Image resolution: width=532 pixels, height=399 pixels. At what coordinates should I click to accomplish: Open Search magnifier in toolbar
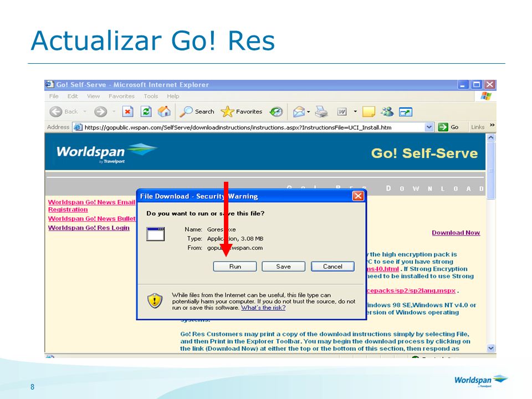coord(186,111)
